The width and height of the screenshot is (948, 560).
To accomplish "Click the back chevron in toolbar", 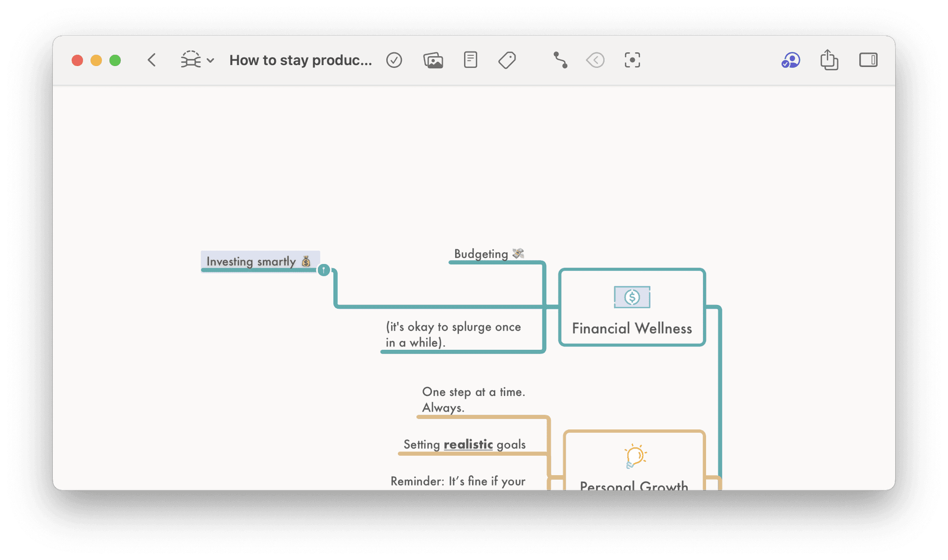I will 152,60.
